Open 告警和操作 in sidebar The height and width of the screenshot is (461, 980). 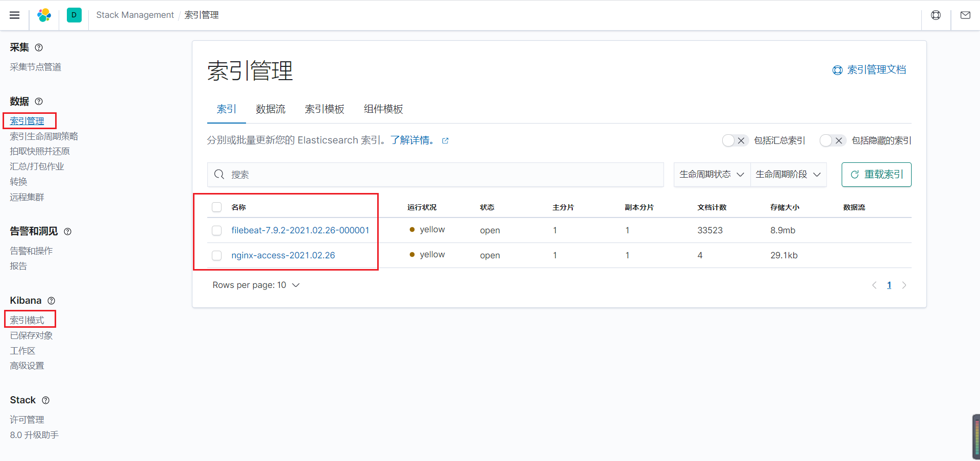coord(31,251)
